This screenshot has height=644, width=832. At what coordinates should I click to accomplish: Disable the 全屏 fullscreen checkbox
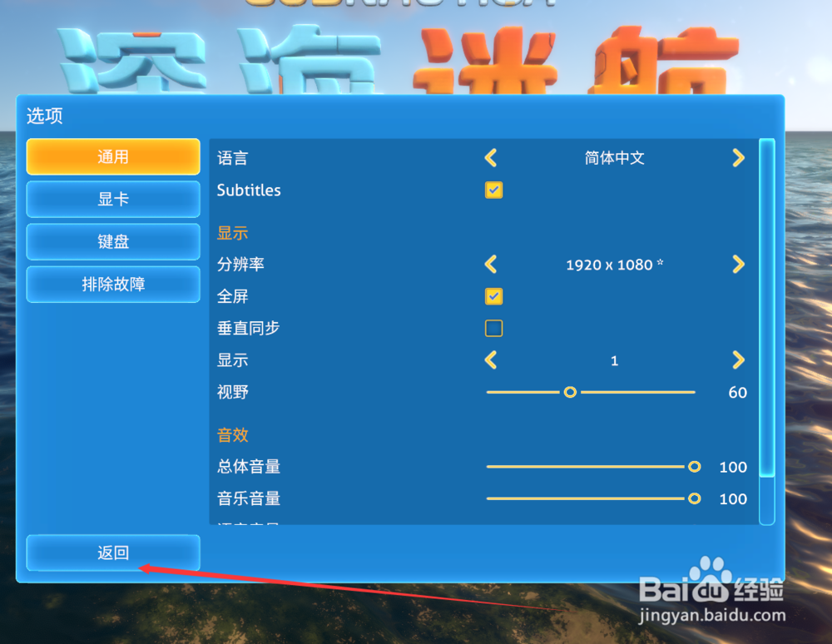[x=493, y=296]
